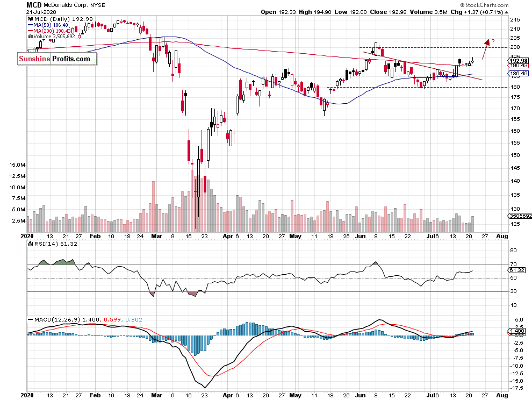Click the 190.43 tag on the right axis
Viewport: 532px width, 400px height.
click(518, 66)
